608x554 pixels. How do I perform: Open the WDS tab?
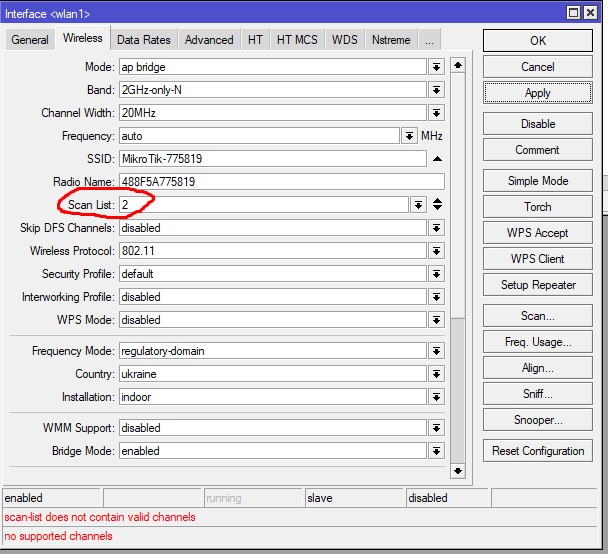tap(344, 40)
